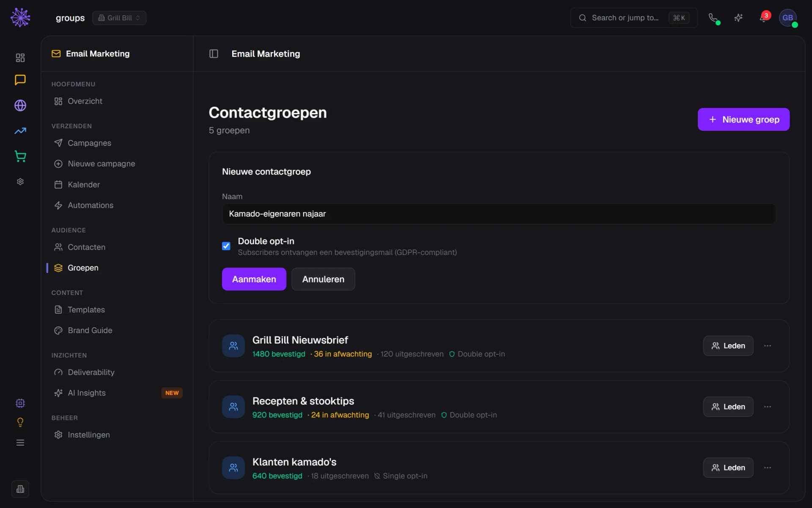Go to Overzicht in the sidebar
Image resolution: width=812 pixels, height=508 pixels.
pyautogui.click(x=116, y=101)
